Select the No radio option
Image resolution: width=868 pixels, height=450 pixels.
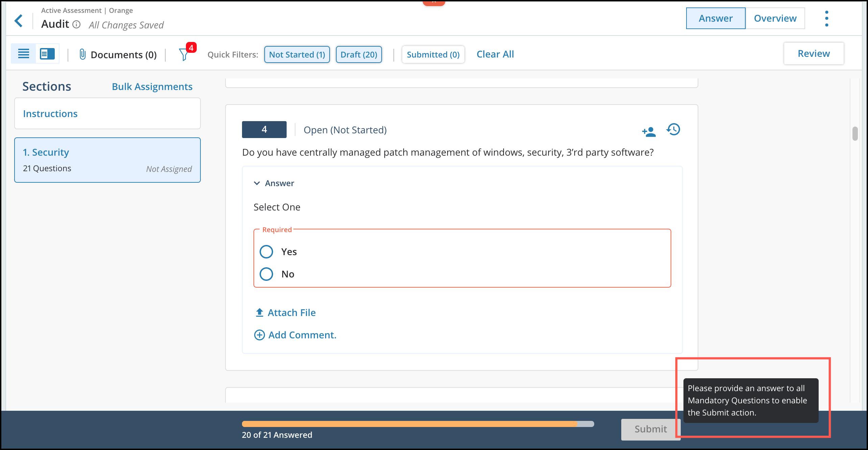pos(266,274)
